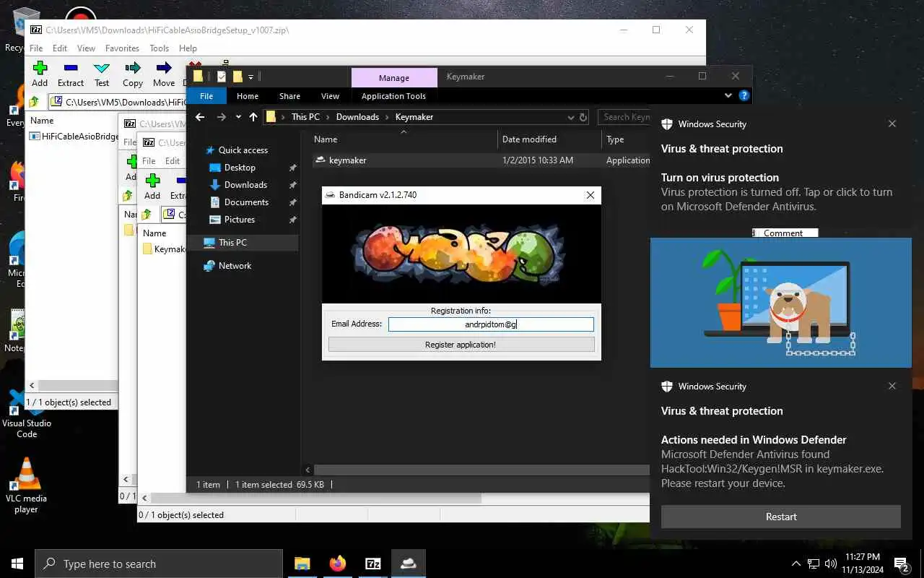Image resolution: width=924 pixels, height=578 pixels.
Task: Click the Search Keymaker box
Action: 624,117
